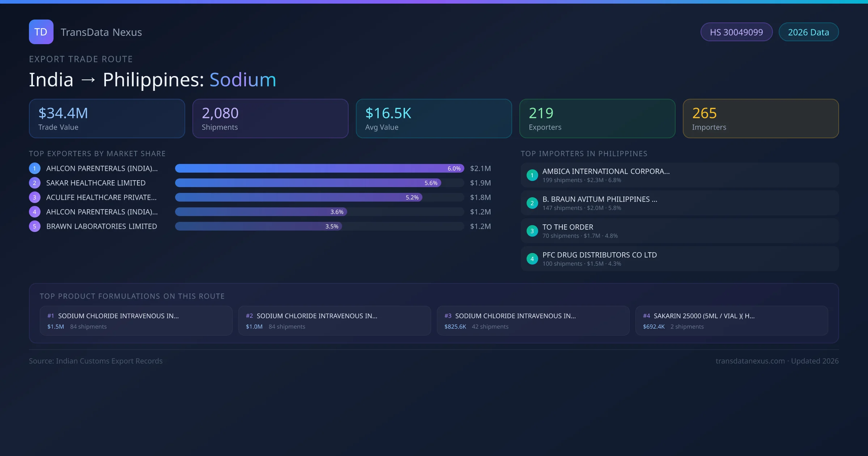Screen dimensions: 868x456
Task: Click importer rank 4 badge for PFC Drug Distributors
Action: [x=532, y=259]
